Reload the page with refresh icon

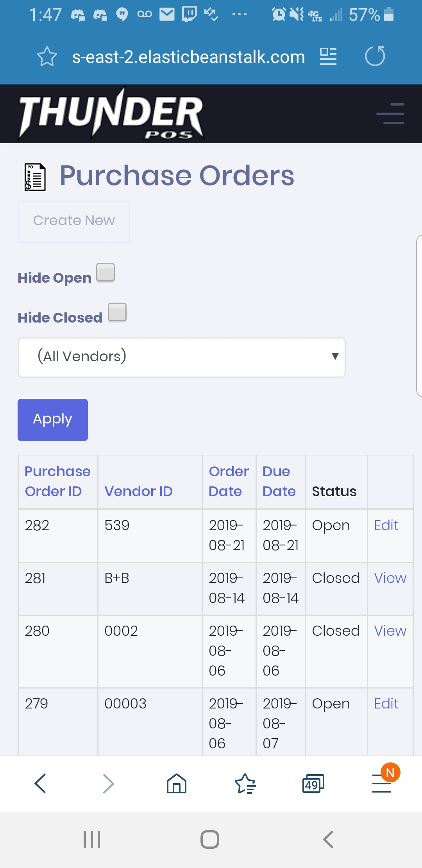[x=375, y=57]
